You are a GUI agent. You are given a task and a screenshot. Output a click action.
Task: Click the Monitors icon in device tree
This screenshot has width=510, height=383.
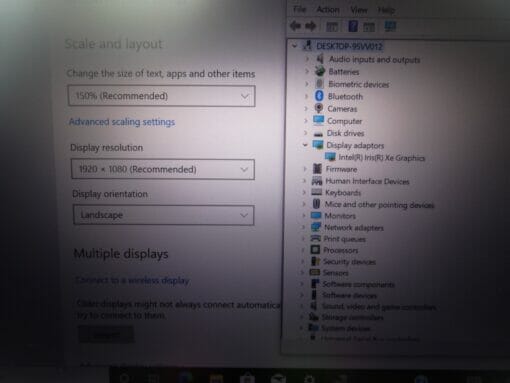[x=316, y=216]
